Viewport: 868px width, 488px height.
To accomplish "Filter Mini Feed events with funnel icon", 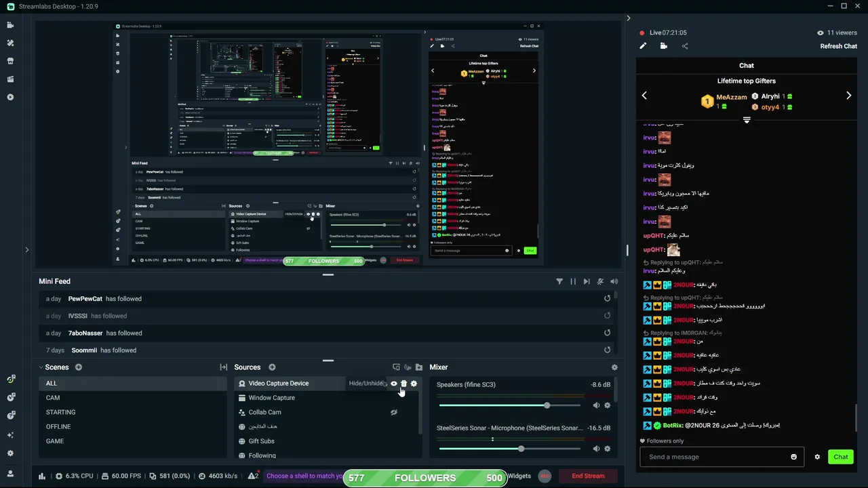I will [x=559, y=281].
